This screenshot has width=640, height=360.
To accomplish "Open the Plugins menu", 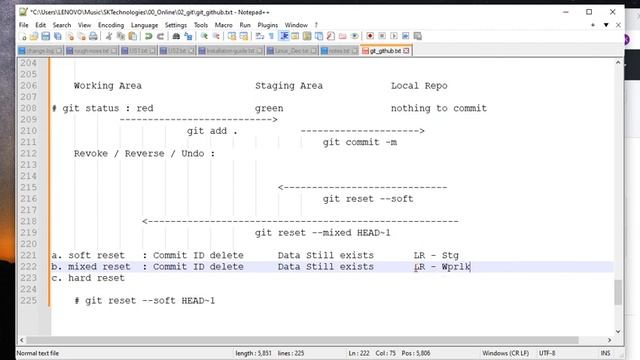I will coord(267,25).
